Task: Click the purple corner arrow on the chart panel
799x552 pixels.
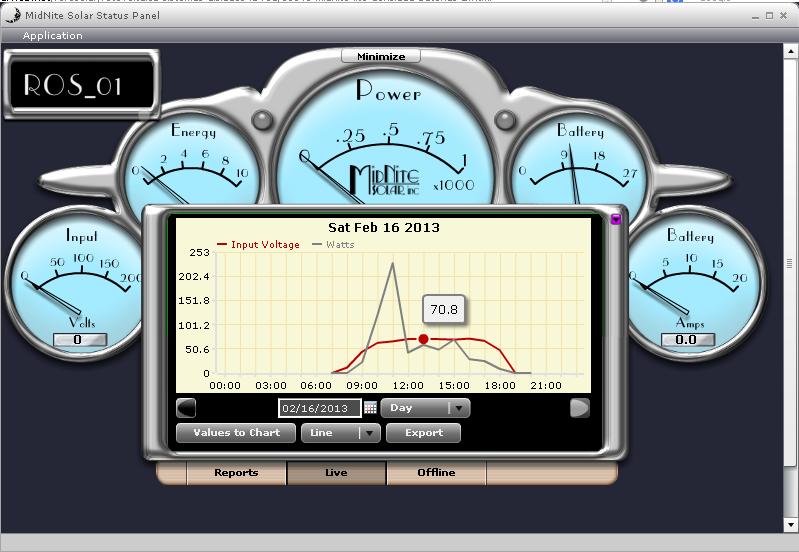Action: (x=616, y=219)
